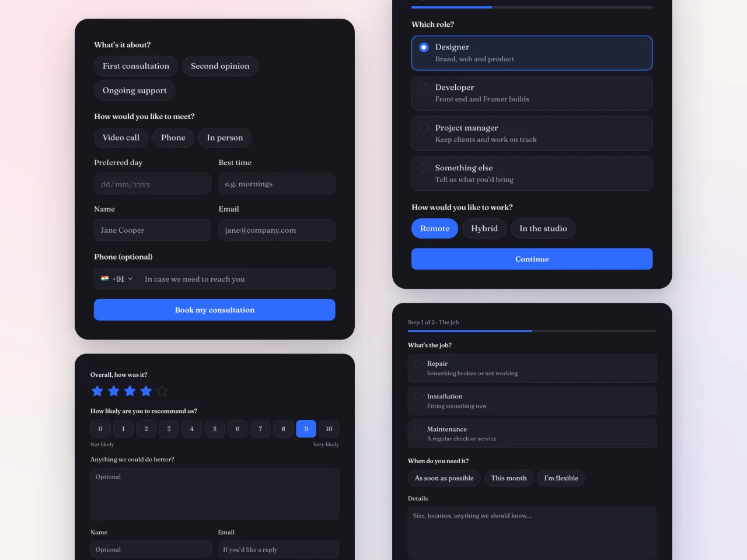Choose Repair as the job type
The height and width of the screenshot is (560, 747).
pyautogui.click(x=532, y=368)
